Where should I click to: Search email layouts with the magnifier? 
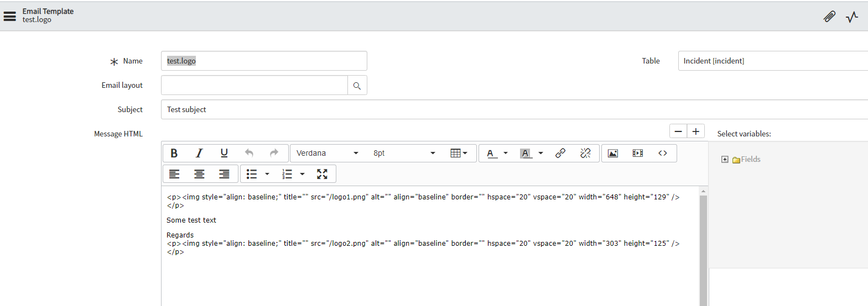tap(357, 86)
